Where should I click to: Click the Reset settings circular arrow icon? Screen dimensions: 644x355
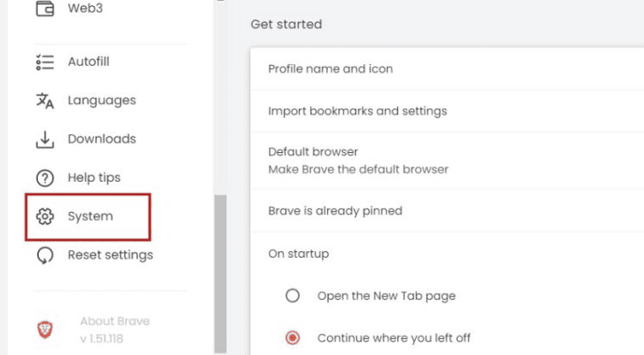45,255
